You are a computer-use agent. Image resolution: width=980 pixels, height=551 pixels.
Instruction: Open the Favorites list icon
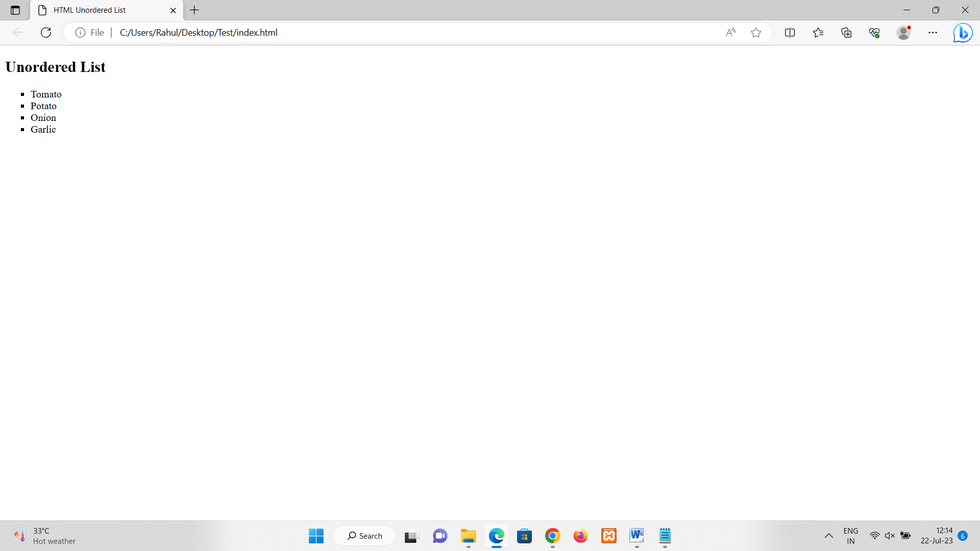818,33
